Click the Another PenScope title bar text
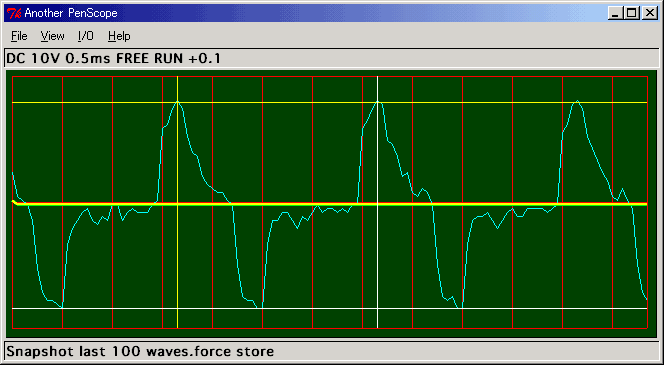This screenshot has width=664, height=365. (x=71, y=14)
